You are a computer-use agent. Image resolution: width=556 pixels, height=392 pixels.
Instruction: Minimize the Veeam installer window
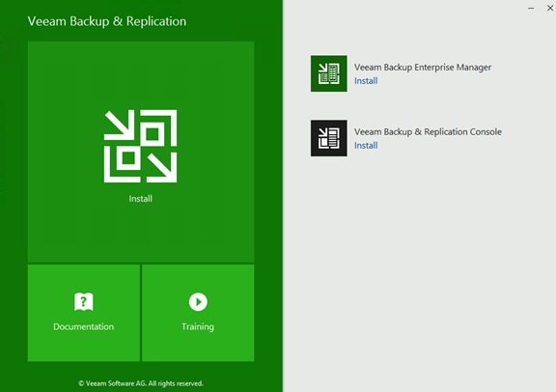click(531, 8)
